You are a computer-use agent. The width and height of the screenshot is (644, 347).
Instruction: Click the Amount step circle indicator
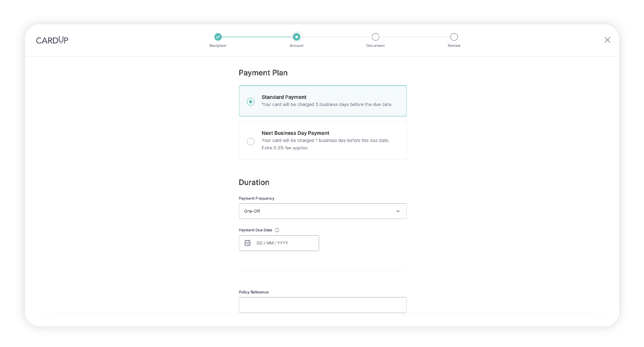(296, 36)
